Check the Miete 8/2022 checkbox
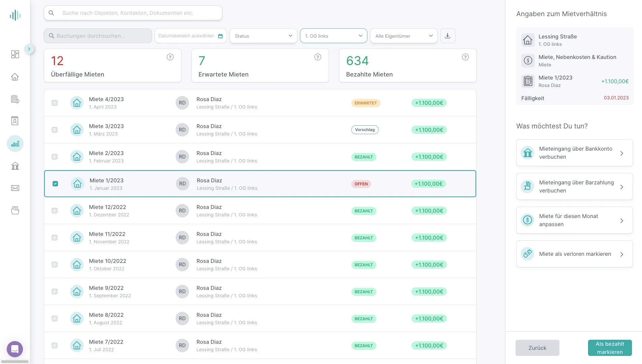 (55, 318)
